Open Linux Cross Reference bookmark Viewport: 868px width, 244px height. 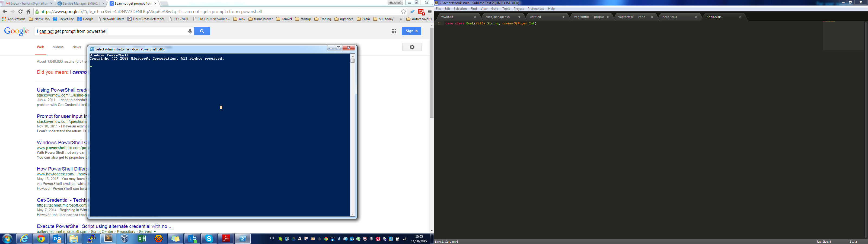click(x=146, y=19)
